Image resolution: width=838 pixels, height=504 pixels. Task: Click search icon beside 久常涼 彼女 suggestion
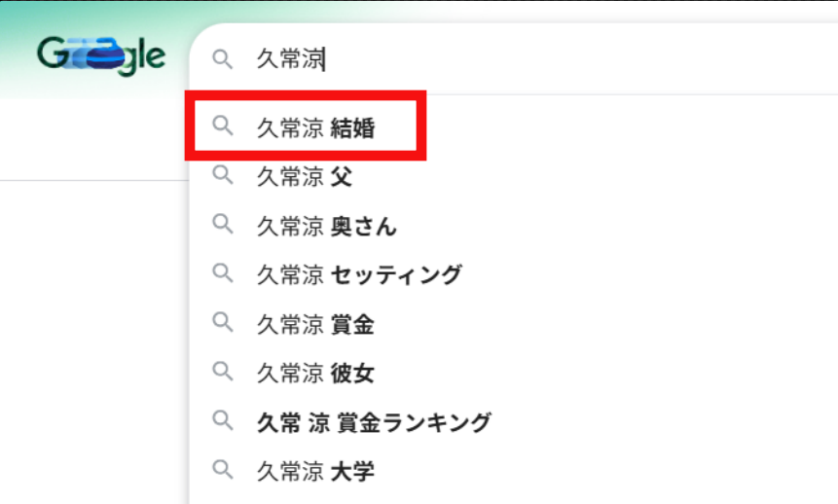pyautogui.click(x=223, y=373)
